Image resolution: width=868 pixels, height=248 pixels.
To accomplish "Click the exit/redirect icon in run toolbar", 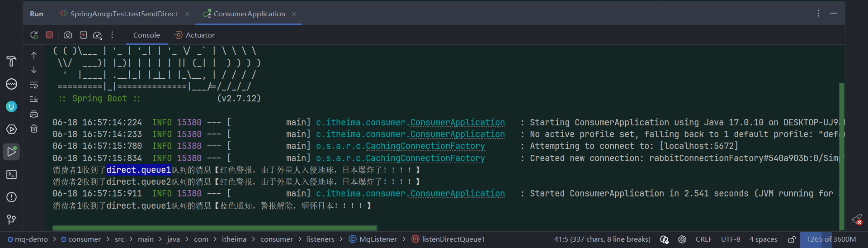I will (83, 35).
